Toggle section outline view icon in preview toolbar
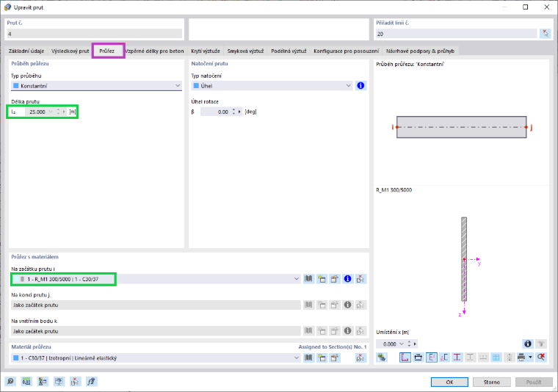This screenshot has width=558, height=392. click(405, 357)
